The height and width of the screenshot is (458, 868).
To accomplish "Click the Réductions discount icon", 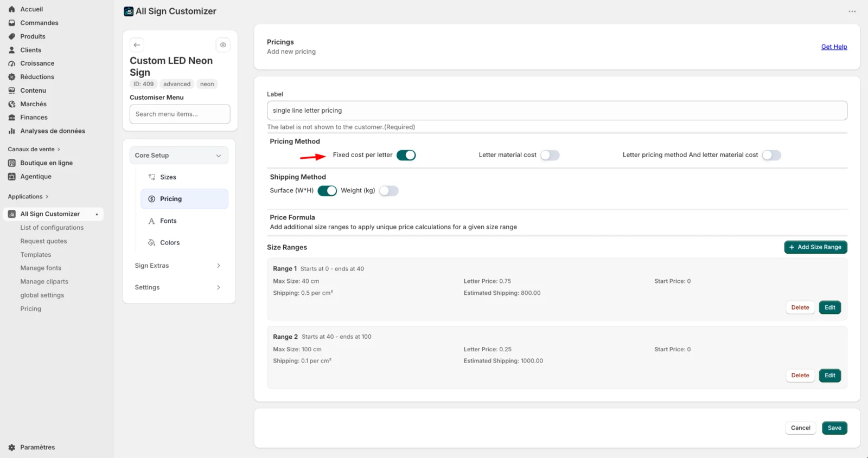I will click(x=12, y=77).
